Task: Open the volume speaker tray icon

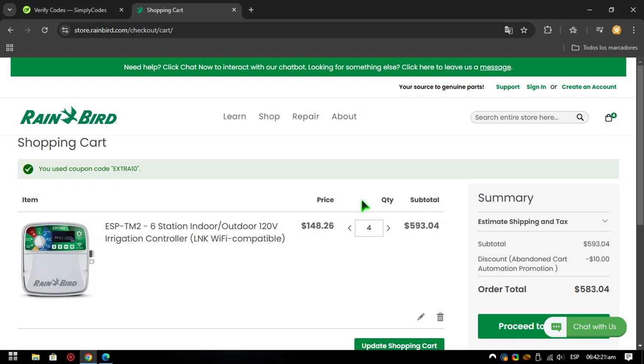Action: pos(560,357)
